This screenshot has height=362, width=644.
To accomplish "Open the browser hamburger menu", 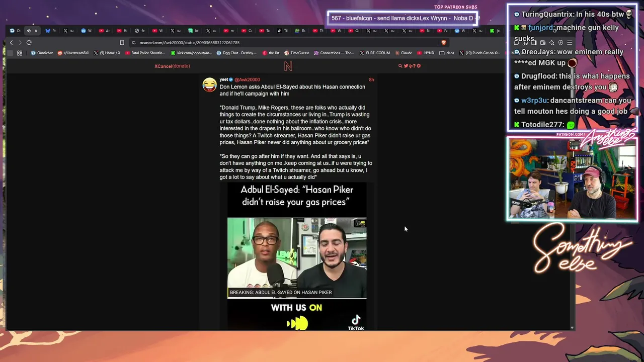I will pos(570,43).
